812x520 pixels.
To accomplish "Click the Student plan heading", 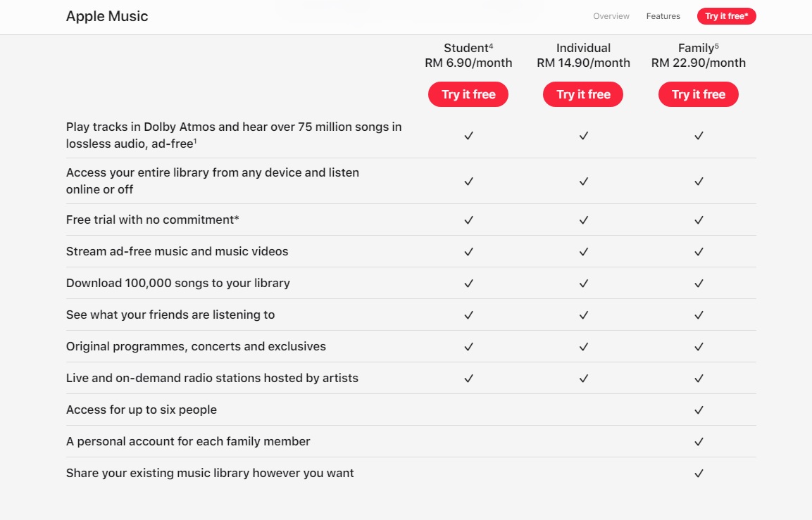I will (x=468, y=48).
